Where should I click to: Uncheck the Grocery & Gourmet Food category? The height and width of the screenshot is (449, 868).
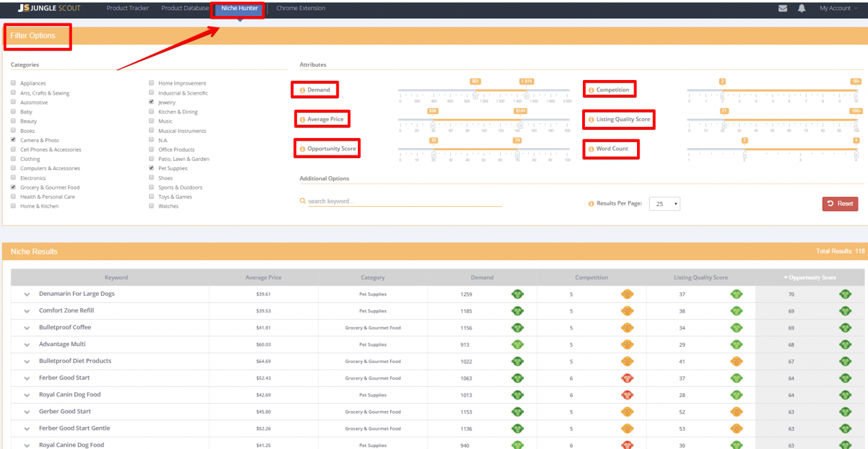pos(13,187)
